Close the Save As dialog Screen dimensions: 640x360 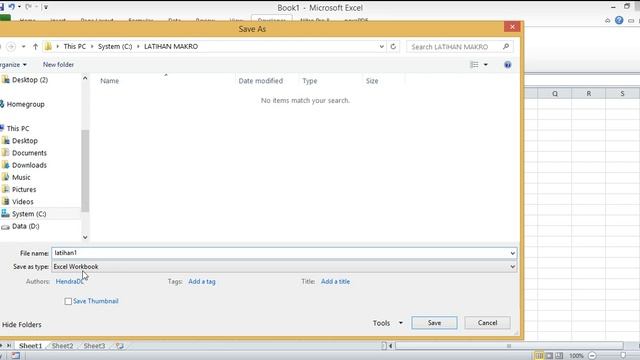512,27
